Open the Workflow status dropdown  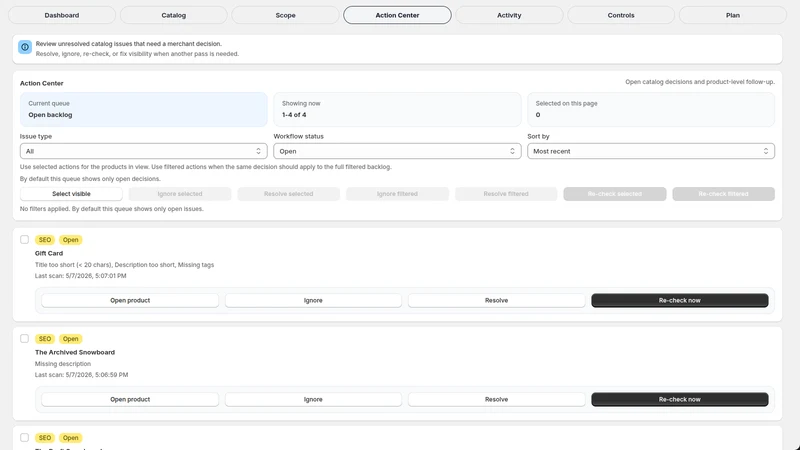[x=397, y=151]
